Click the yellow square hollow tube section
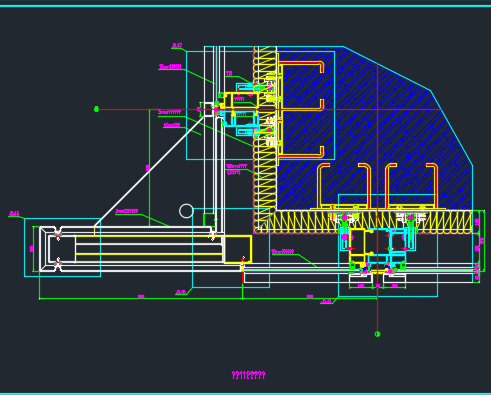This screenshot has height=395, width=491. pyautogui.click(x=238, y=249)
